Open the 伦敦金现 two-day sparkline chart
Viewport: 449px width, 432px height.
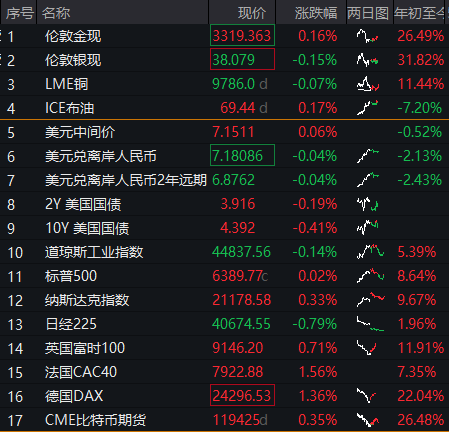click(x=368, y=36)
